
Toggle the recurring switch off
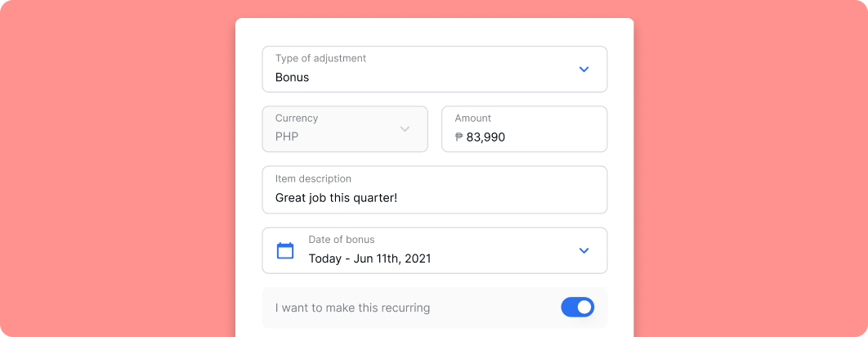point(577,307)
